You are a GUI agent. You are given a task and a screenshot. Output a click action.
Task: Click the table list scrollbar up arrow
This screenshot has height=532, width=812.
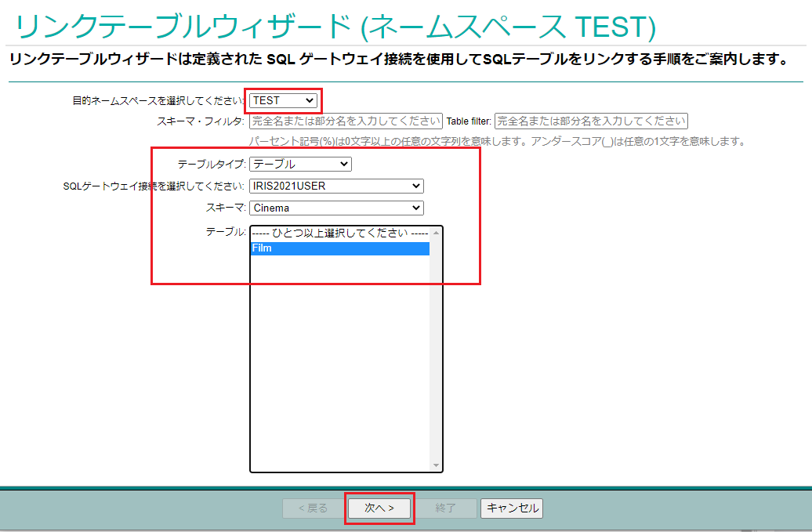click(437, 233)
